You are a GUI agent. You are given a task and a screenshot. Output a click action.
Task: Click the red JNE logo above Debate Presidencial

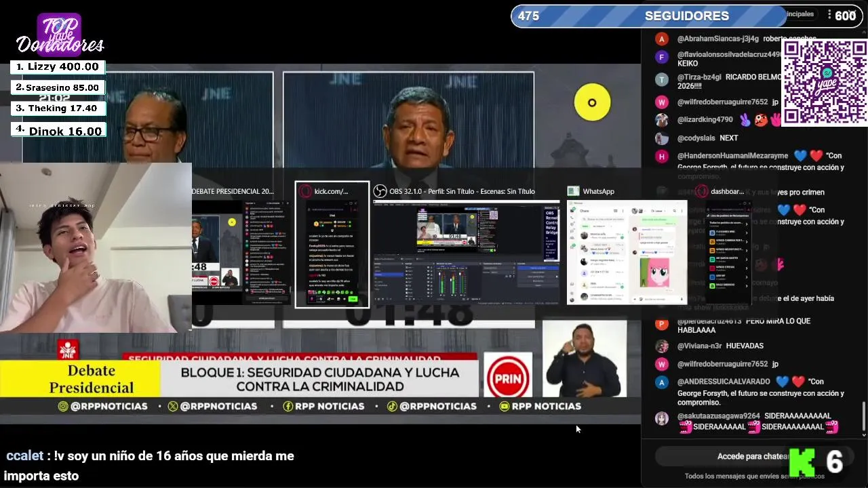pos(67,349)
